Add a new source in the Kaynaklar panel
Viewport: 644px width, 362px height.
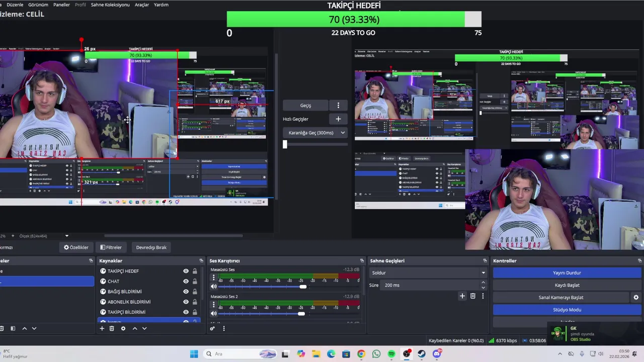click(x=102, y=328)
